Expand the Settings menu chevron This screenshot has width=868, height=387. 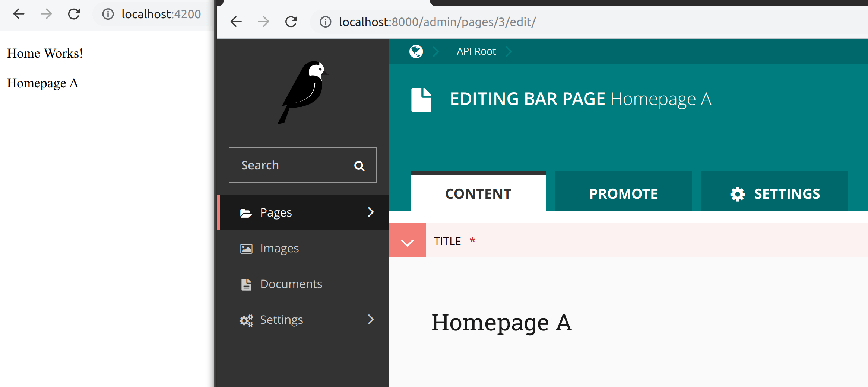pyautogui.click(x=371, y=319)
